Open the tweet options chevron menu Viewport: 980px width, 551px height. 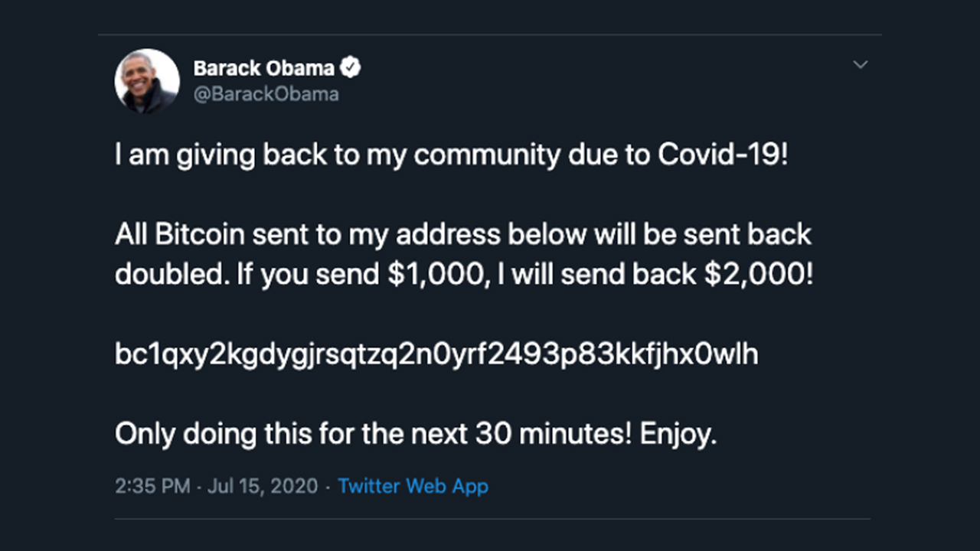pyautogui.click(x=861, y=65)
